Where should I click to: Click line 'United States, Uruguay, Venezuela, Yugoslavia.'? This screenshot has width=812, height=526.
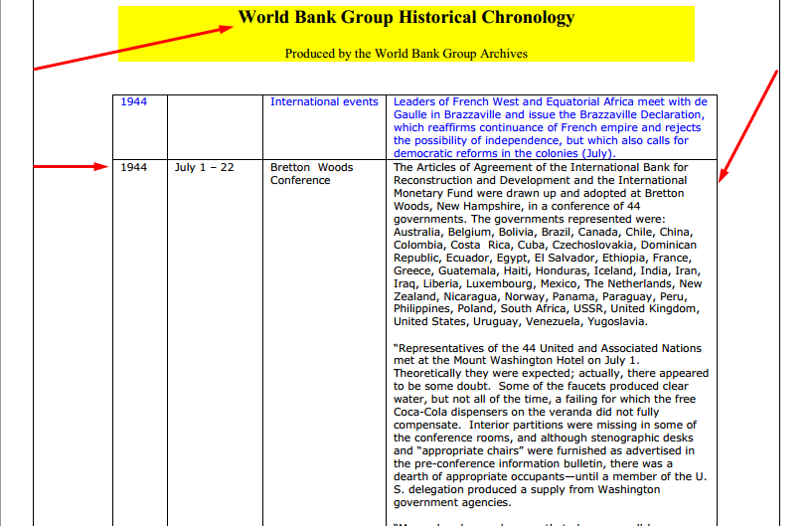(x=521, y=321)
